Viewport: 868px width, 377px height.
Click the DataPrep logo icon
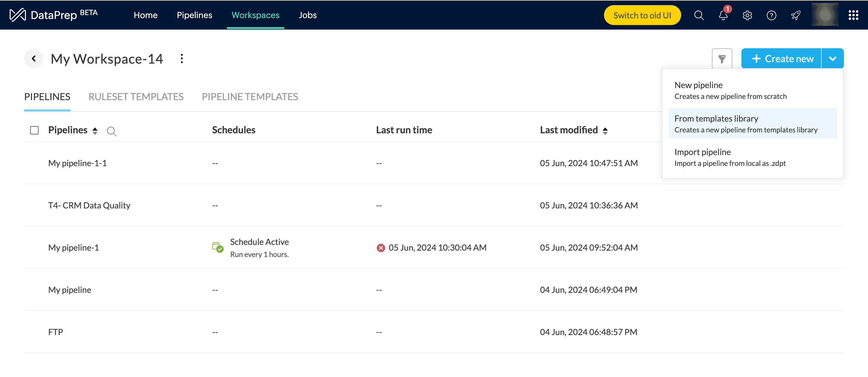[x=17, y=15]
